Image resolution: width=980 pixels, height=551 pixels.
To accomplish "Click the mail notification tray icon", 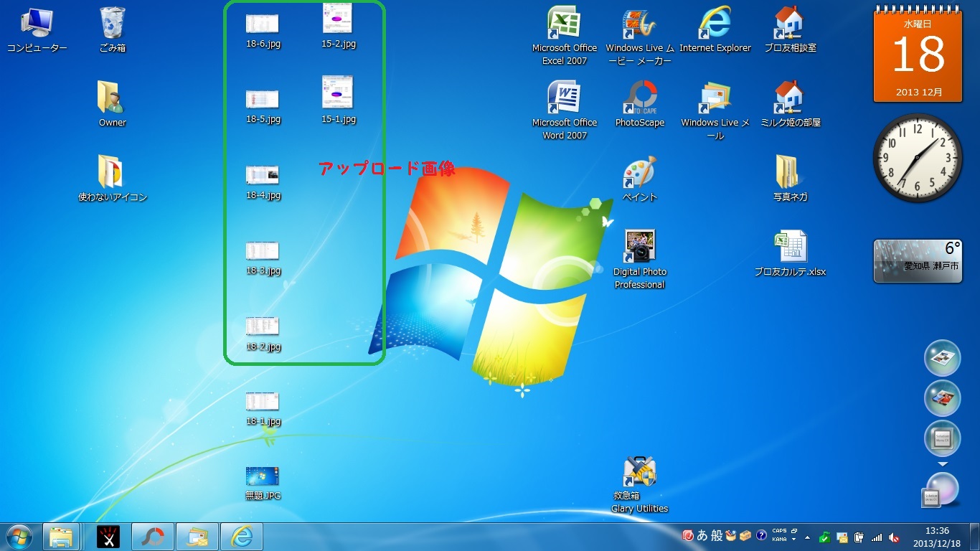I will click(x=842, y=537).
